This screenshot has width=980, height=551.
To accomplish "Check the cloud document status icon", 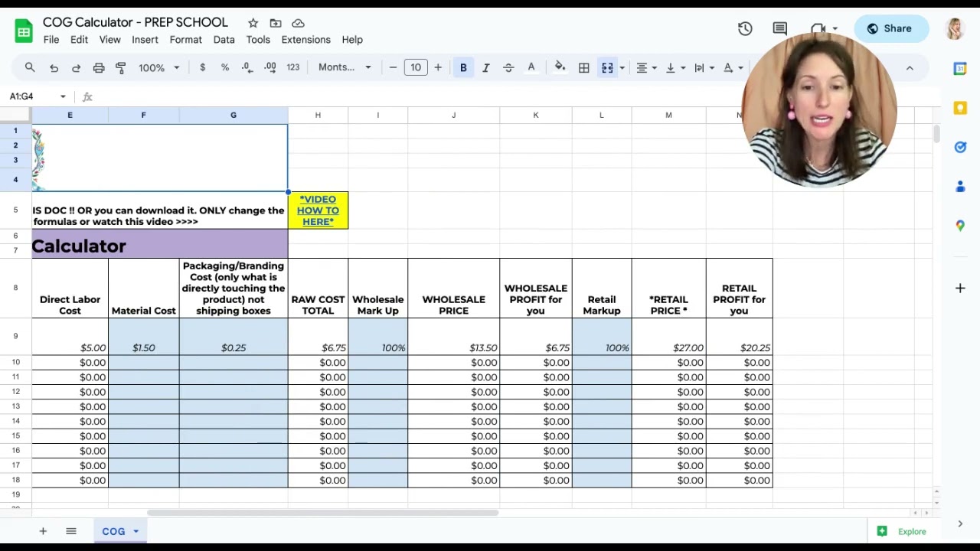I will click(299, 23).
